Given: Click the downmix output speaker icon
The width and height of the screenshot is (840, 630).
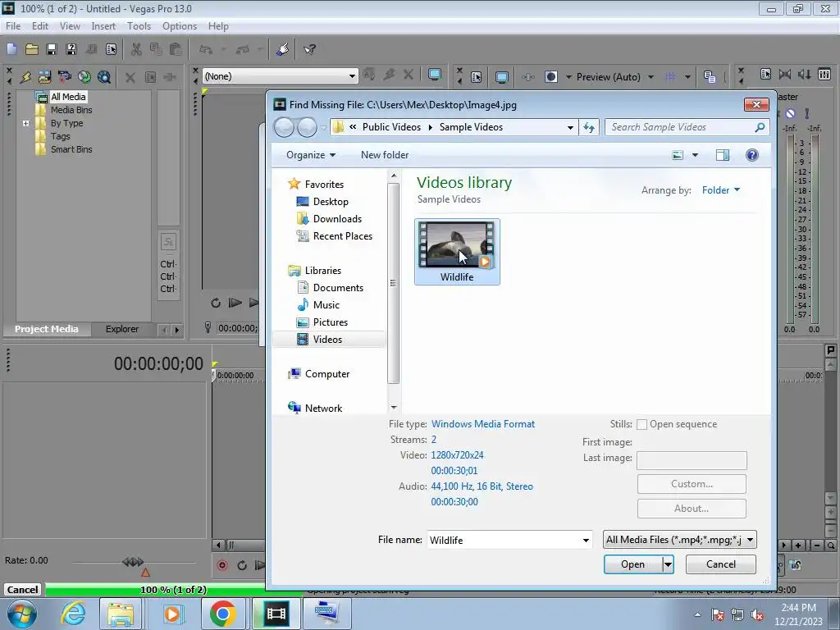Looking at the screenshot, I should click(804, 75).
